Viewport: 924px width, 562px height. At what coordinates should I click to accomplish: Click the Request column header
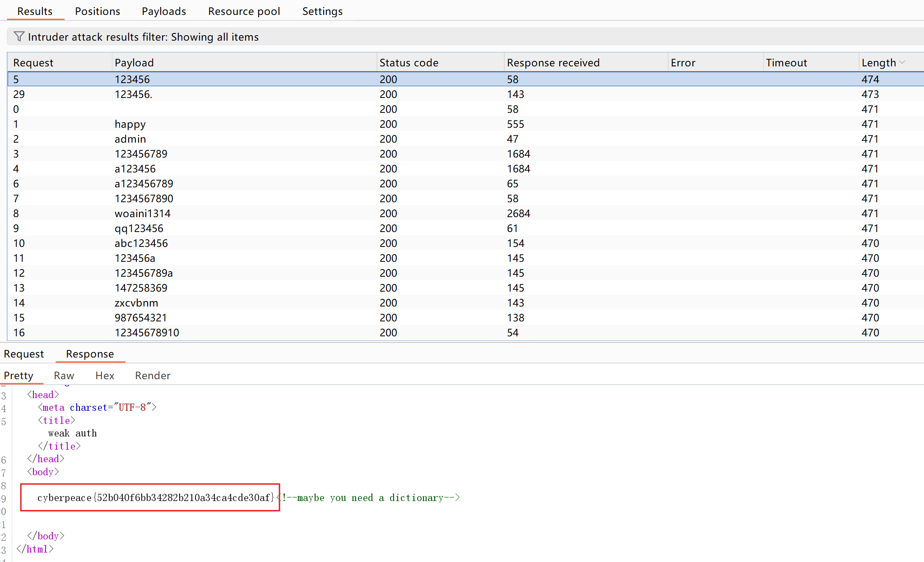(33, 63)
